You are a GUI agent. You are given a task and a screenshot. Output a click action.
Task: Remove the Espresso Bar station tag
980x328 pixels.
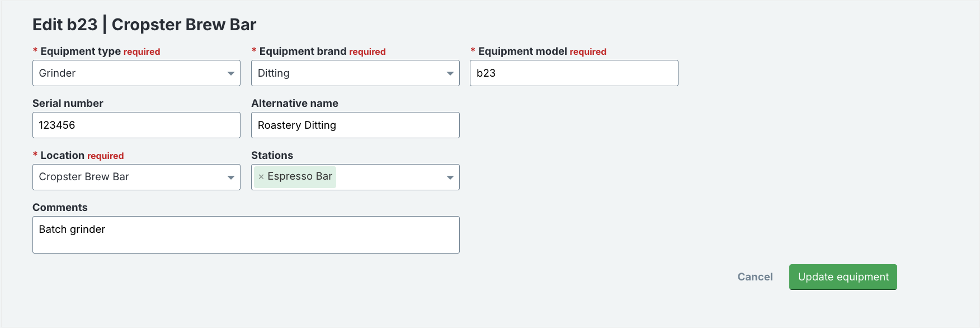(x=261, y=177)
